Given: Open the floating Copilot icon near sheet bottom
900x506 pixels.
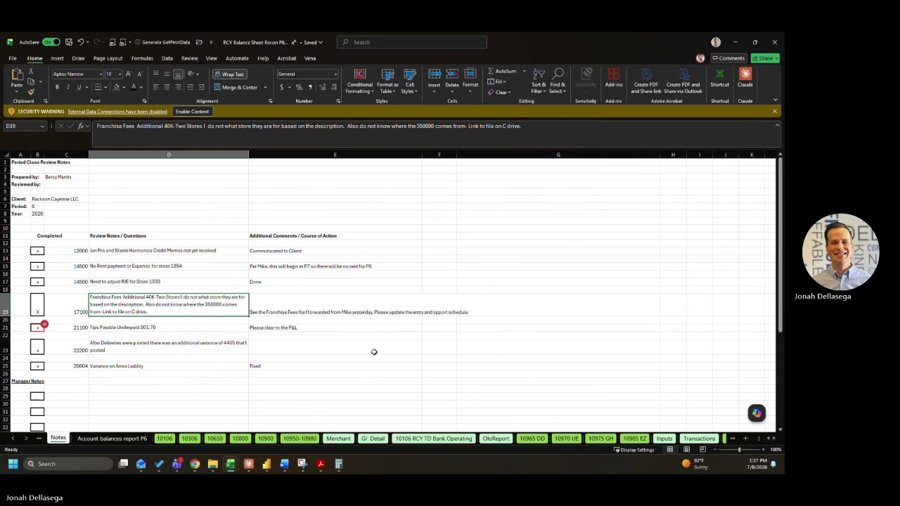Looking at the screenshot, I should coord(757,412).
